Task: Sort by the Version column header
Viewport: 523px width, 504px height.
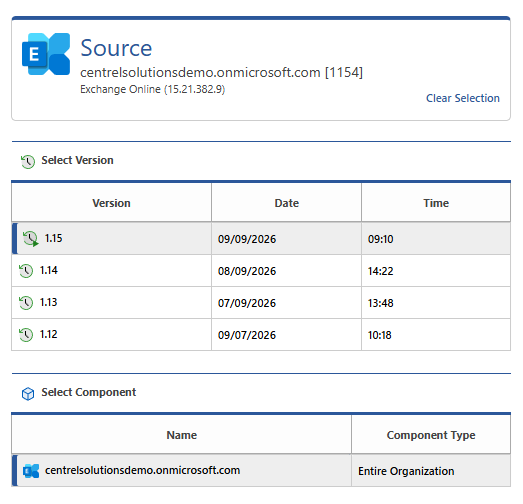Action: click(x=111, y=203)
